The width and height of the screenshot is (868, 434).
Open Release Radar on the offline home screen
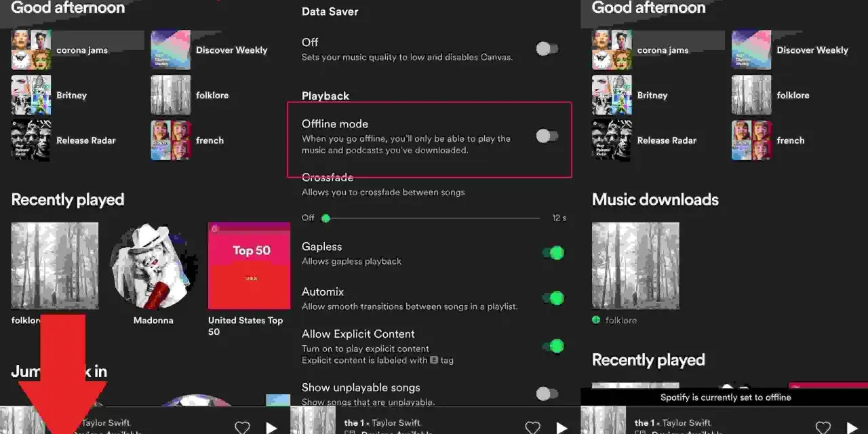658,140
